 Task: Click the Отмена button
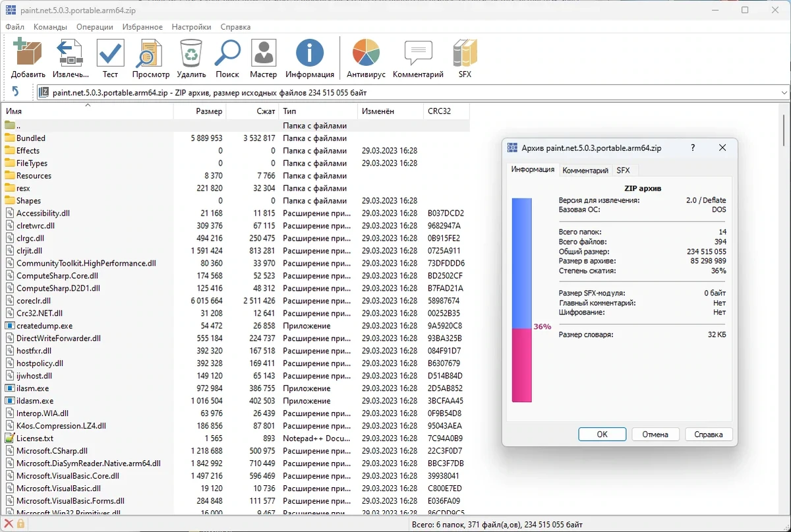pos(656,434)
